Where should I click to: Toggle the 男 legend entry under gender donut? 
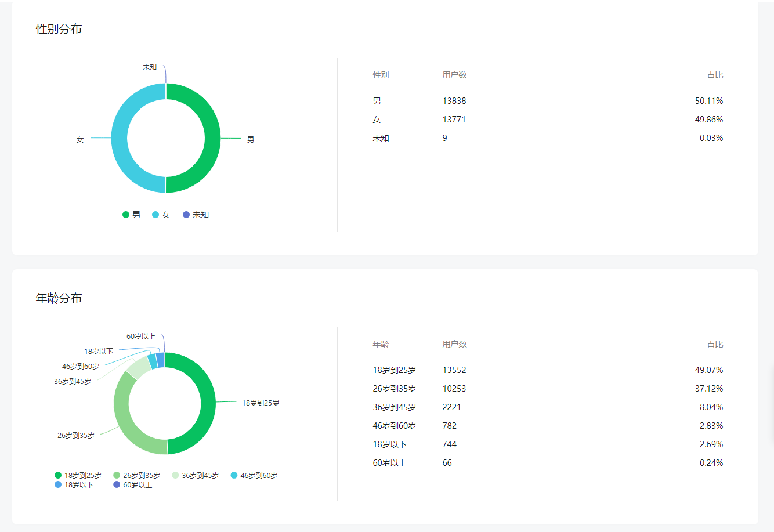[x=132, y=215]
